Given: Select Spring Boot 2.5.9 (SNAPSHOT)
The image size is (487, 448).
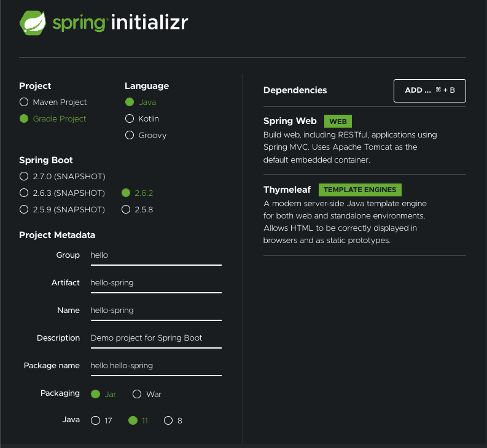Looking at the screenshot, I should (24, 209).
